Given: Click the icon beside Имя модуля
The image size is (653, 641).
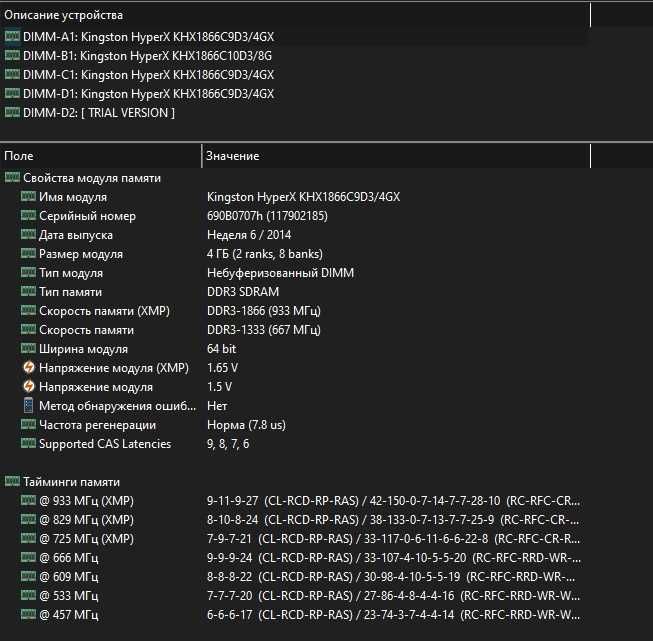Looking at the screenshot, I should tap(28, 196).
